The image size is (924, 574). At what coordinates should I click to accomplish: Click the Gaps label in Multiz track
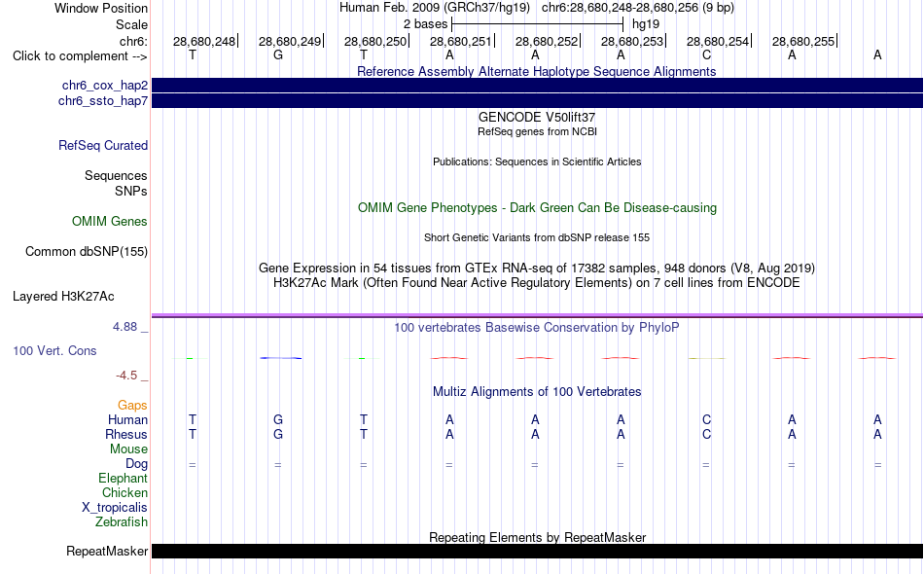point(132,405)
